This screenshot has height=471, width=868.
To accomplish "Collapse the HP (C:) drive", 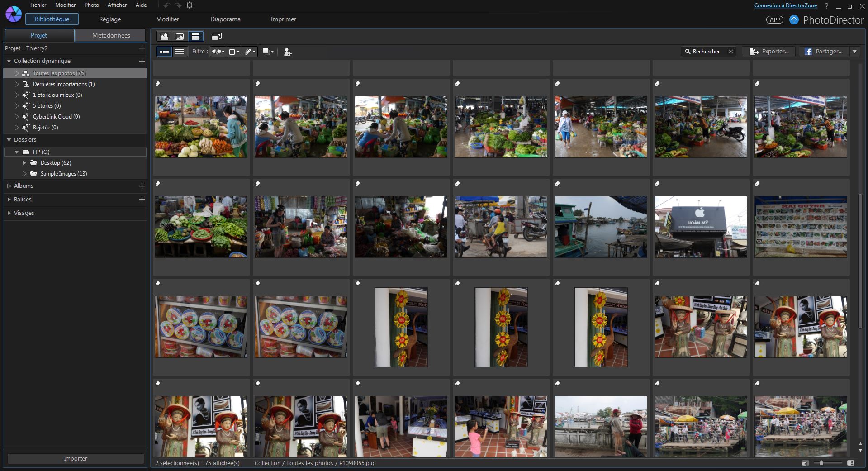I will 17,152.
